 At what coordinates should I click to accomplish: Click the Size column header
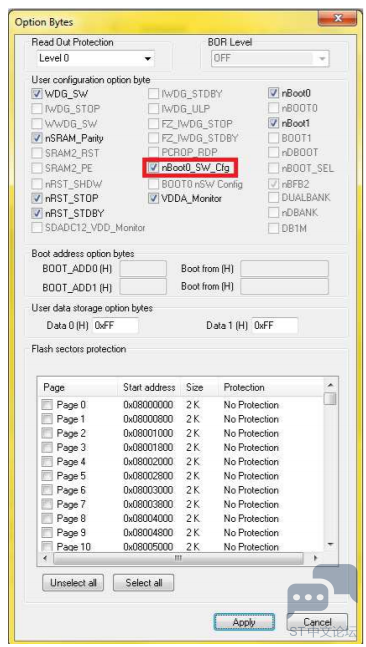coord(199,387)
